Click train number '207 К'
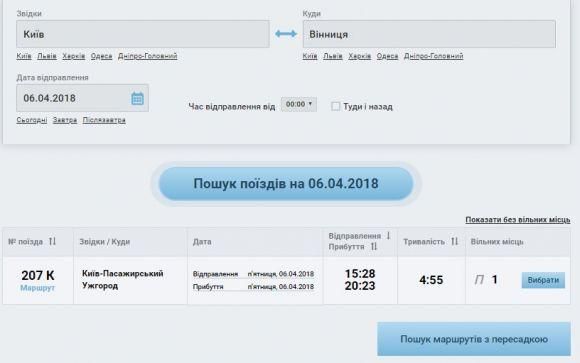 pyautogui.click(x=38, y=275)
